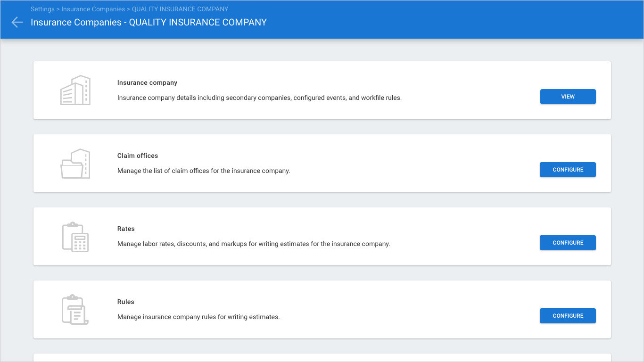Click the page title in the blue header
This screenshot has height=362, width=644.
[x=149, y=22]
